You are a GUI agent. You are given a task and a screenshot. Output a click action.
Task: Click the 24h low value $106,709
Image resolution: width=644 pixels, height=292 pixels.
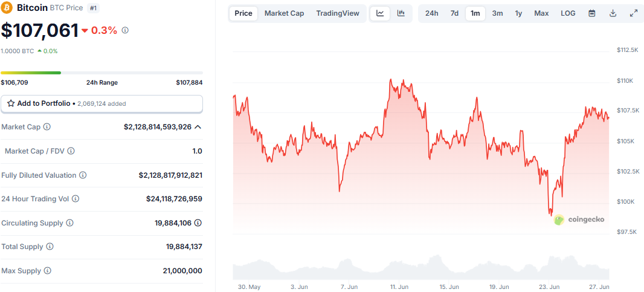(x=14, y=83)
